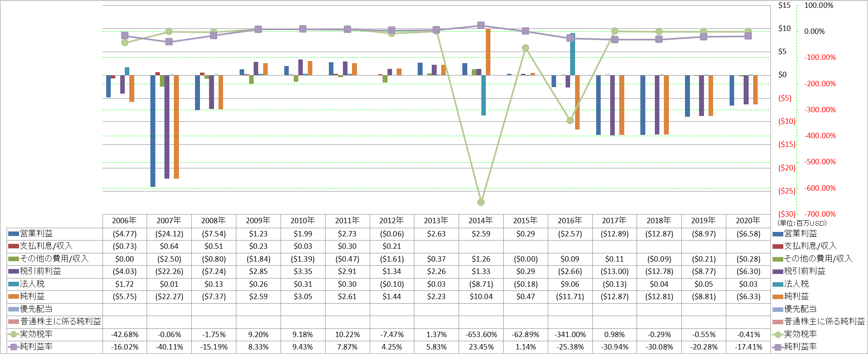This screenshot has height=354, width=868.
Task: Click cell $9.06 for 2016 法人税
Action: (x=570, y=284)
